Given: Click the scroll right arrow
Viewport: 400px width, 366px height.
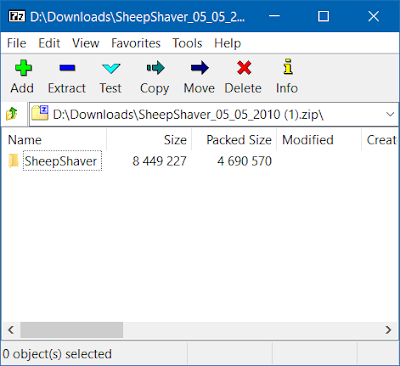Looking at the screenshot, I should 388,330.
